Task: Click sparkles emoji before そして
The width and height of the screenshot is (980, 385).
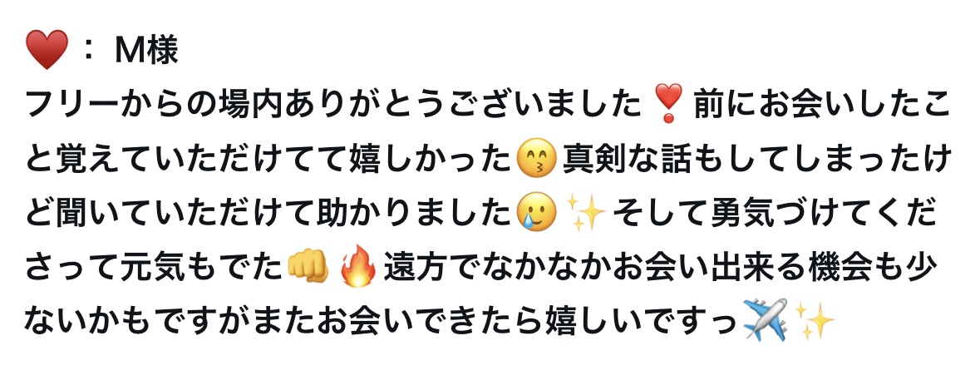Action: (x=585, y=213)
